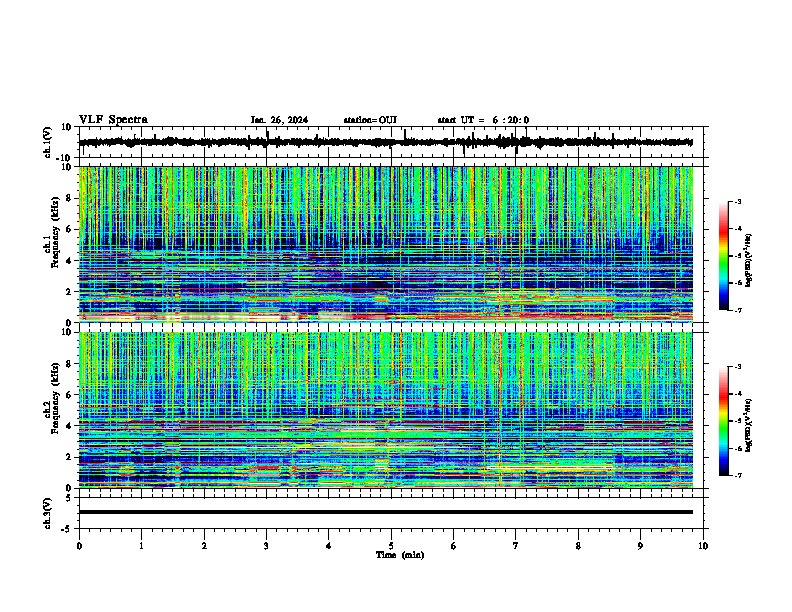Viewport: 792px width, 612px height.
Task: Click time axis tick label '3'
Action: tap(267, 546)
